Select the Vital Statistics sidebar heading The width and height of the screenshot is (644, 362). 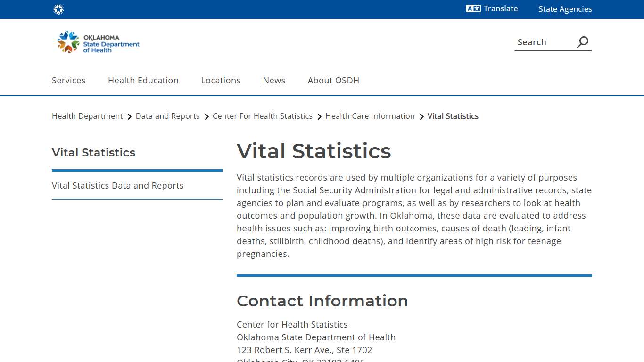93,152
